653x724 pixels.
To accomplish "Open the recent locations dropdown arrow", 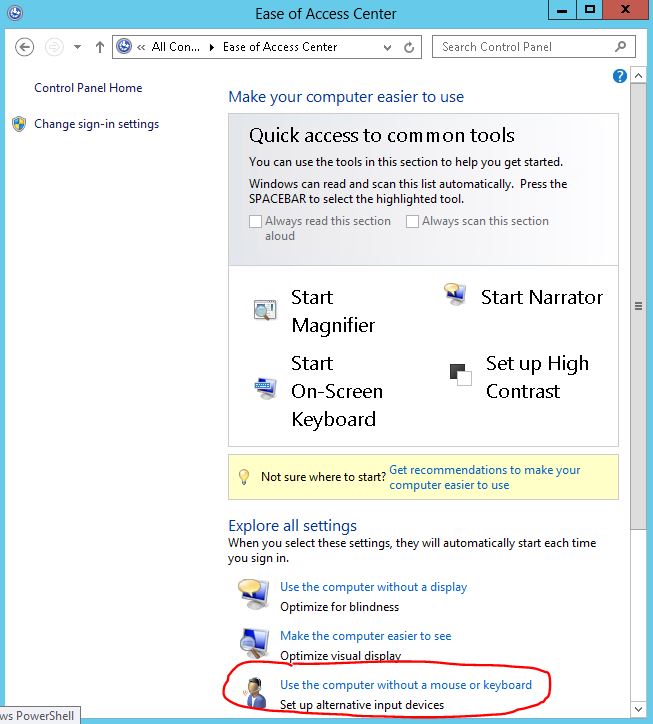I will coord(77,47).
